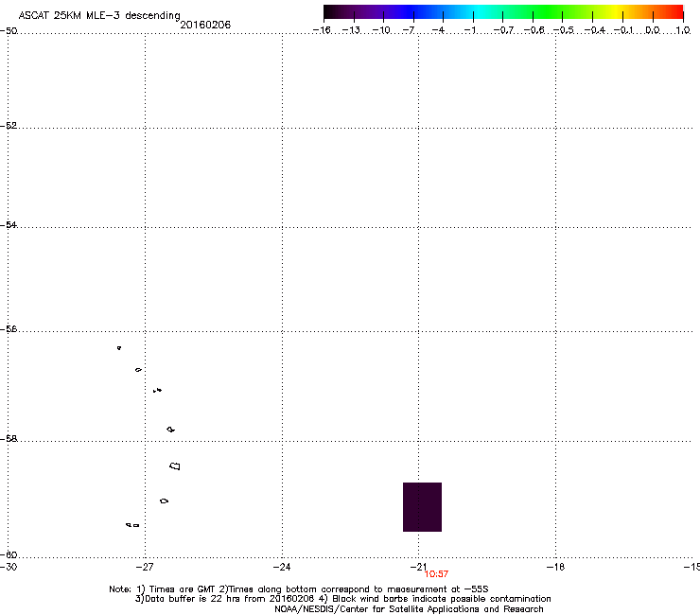Click the -0.5 color scale label

point(564,30)
